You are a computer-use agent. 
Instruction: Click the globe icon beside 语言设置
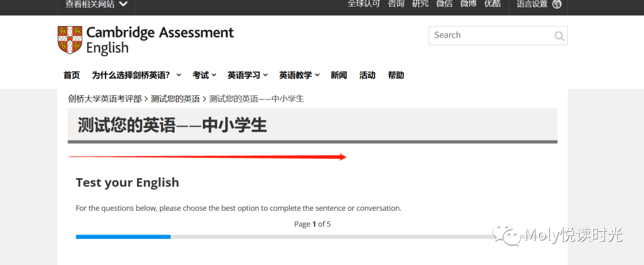557,4
